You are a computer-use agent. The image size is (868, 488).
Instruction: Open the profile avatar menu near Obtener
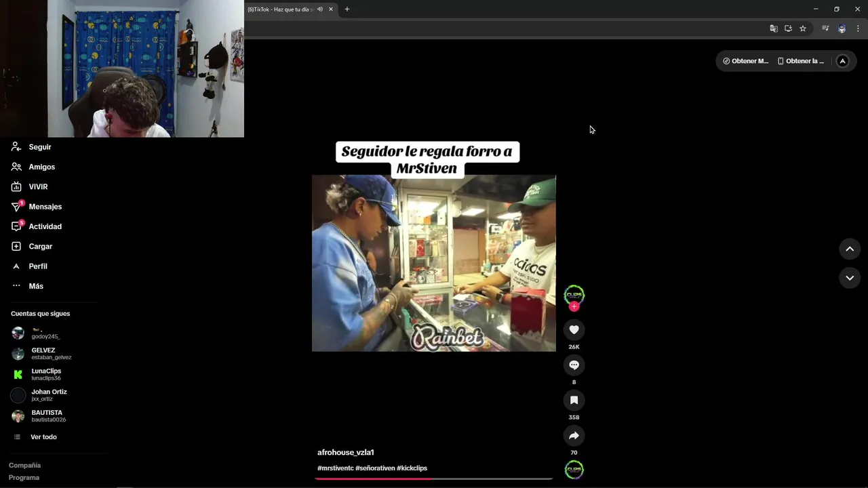coord(842,61)
